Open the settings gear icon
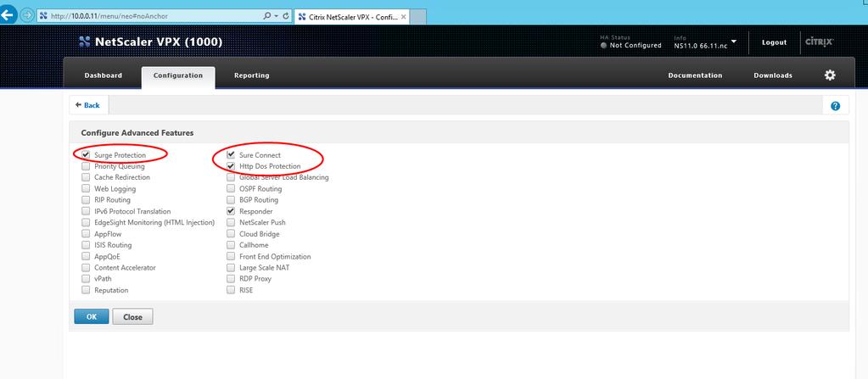Screen dimensions: 868x379 click(x=830, y=75)
